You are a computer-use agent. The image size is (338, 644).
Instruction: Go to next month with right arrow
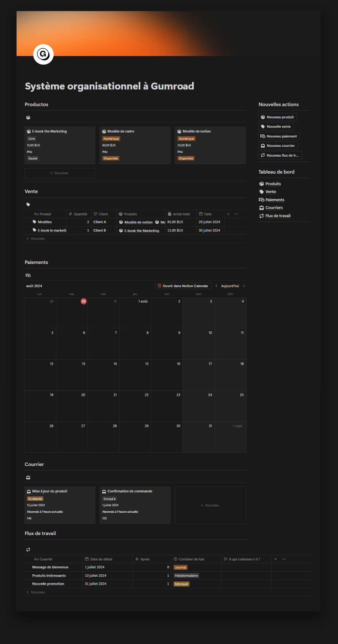point(244,286)
